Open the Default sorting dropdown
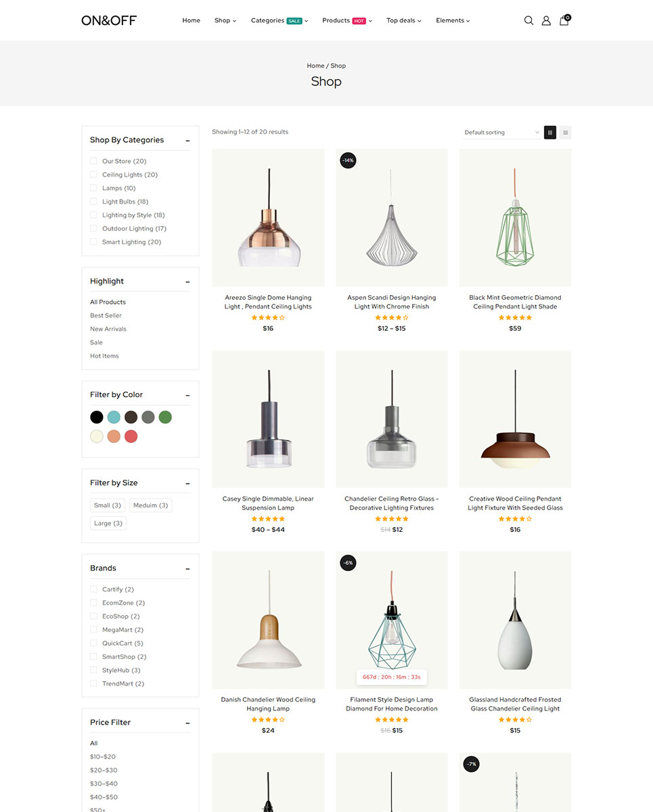 coord(502,133)
